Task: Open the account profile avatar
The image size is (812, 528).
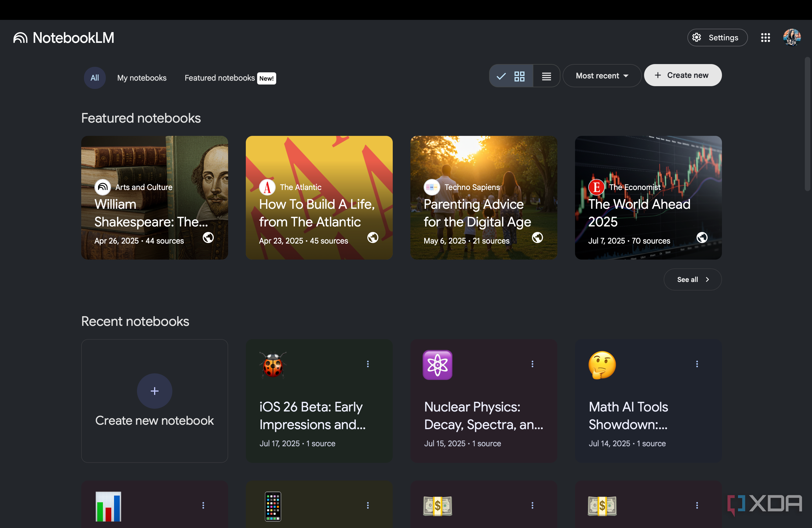Action: 792,38
